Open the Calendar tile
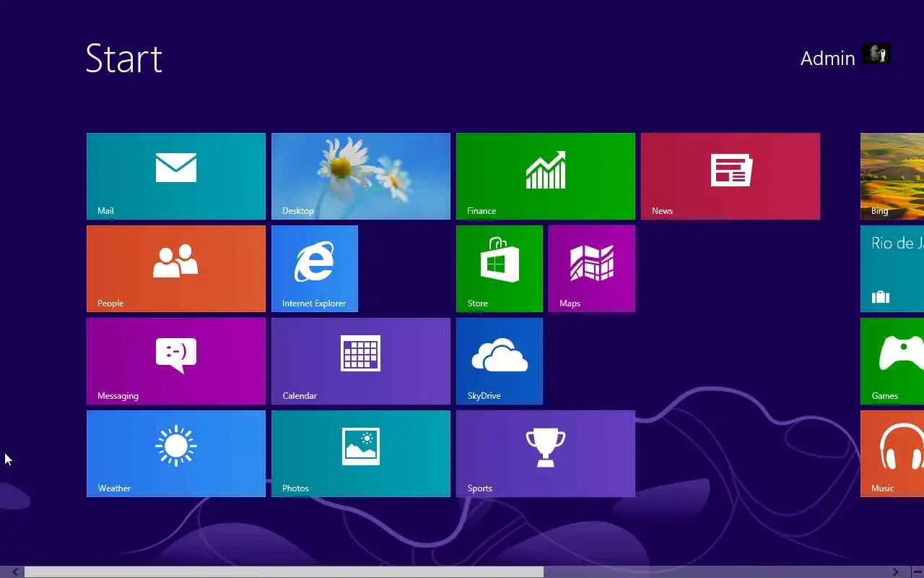Image resolution: width=924 pixels, height=578 pixels. pyautogui.click(x=361, y=361)
